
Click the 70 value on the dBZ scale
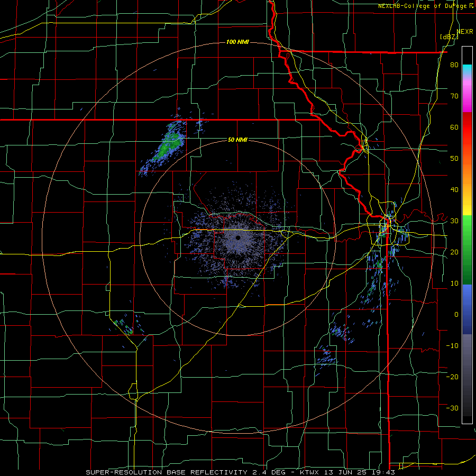(454, 96)
